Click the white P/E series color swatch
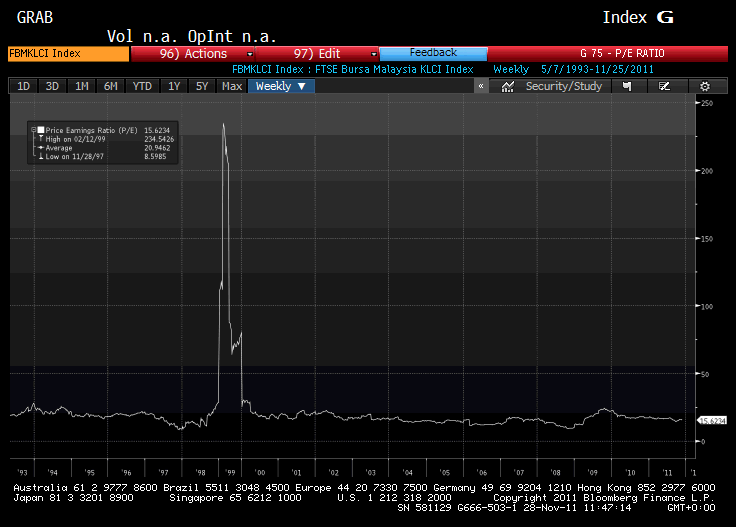The height and width of the screenshot is (527, 736). (41, 130)
